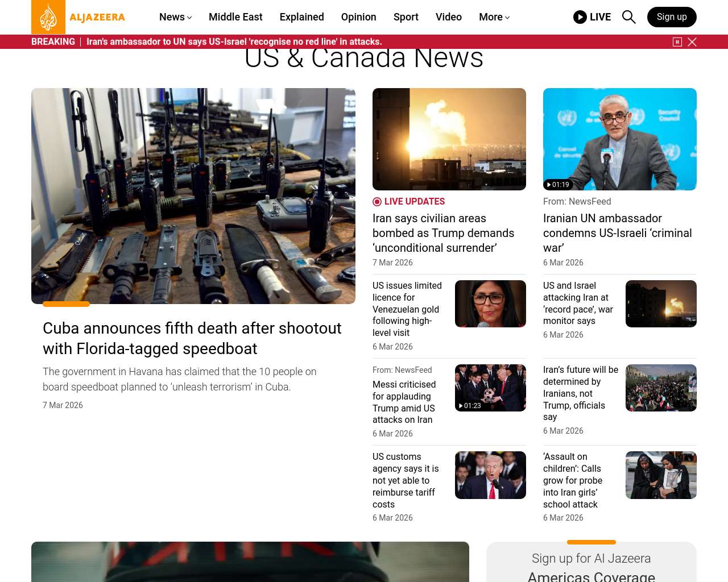Click the Venezuelan gold licence thumbnail
Image resolution: width=728 pixels, height=582 pixels.
coord(490,304)
